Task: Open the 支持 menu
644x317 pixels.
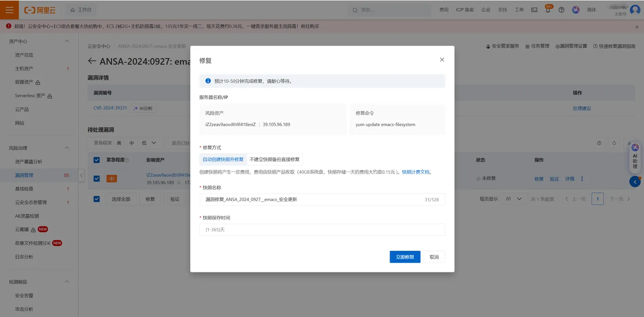Action: pyautogui.click(x=502, y=10)
